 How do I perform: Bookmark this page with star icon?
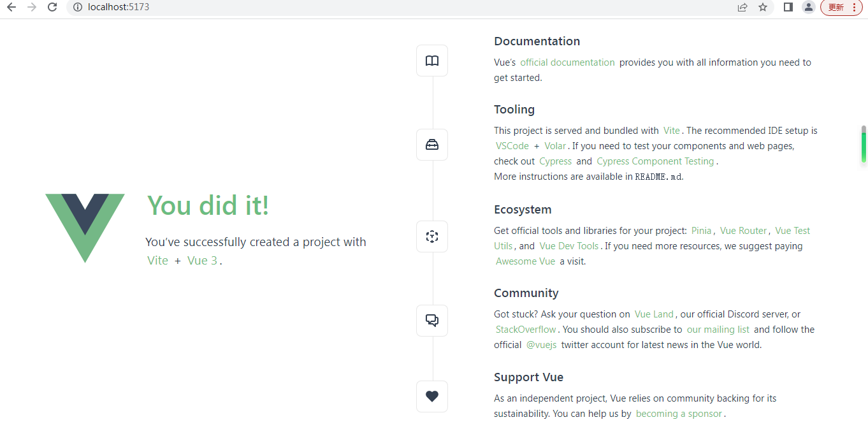(763, 7)
